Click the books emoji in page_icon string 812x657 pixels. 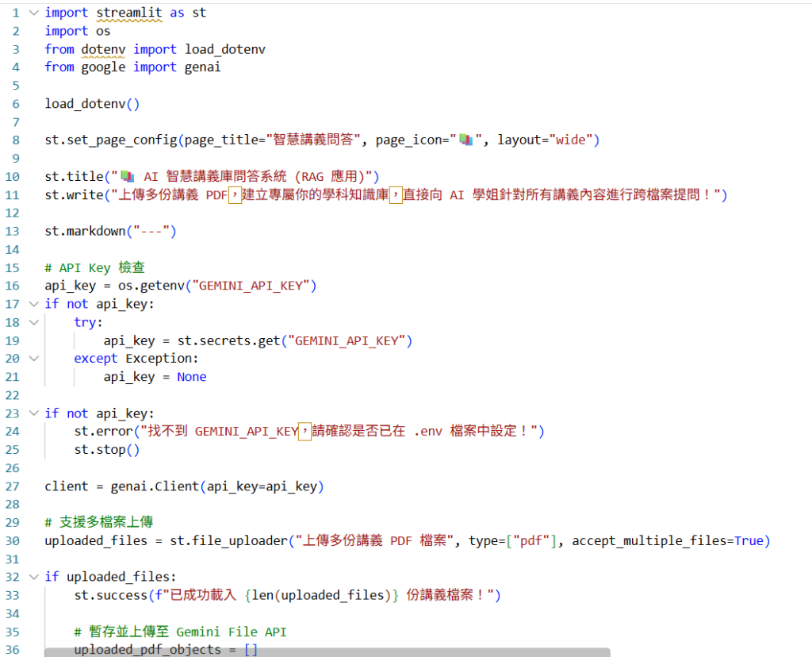click(x=465, y=140)
